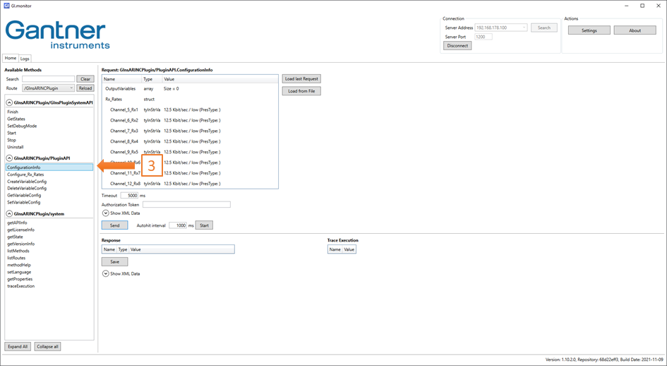Select the Home tab
667x366 pixels.
11,58
